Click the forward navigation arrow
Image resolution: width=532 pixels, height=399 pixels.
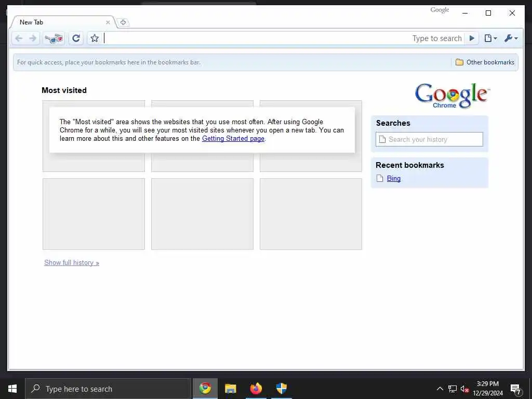(33, 38)
